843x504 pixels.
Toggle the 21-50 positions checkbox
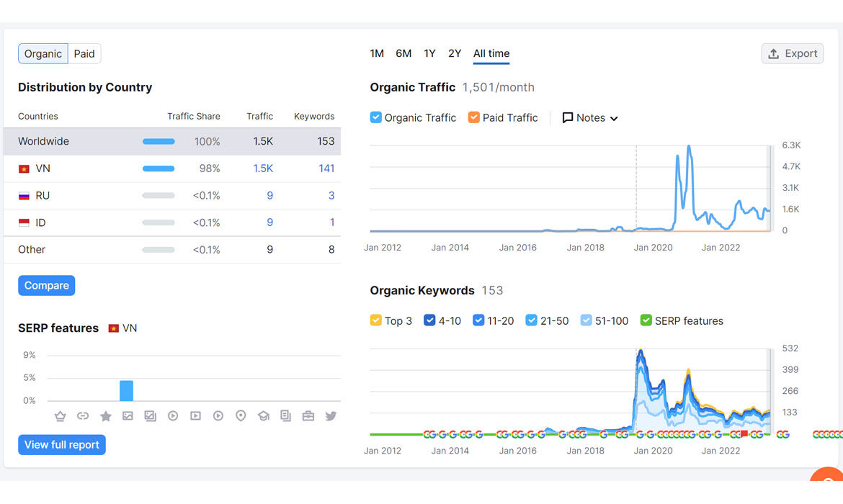(x=531, y=320)
